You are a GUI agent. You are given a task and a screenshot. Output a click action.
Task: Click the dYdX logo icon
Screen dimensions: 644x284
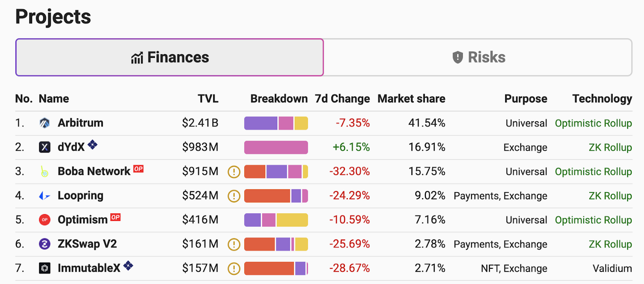[x=45, y=148]
